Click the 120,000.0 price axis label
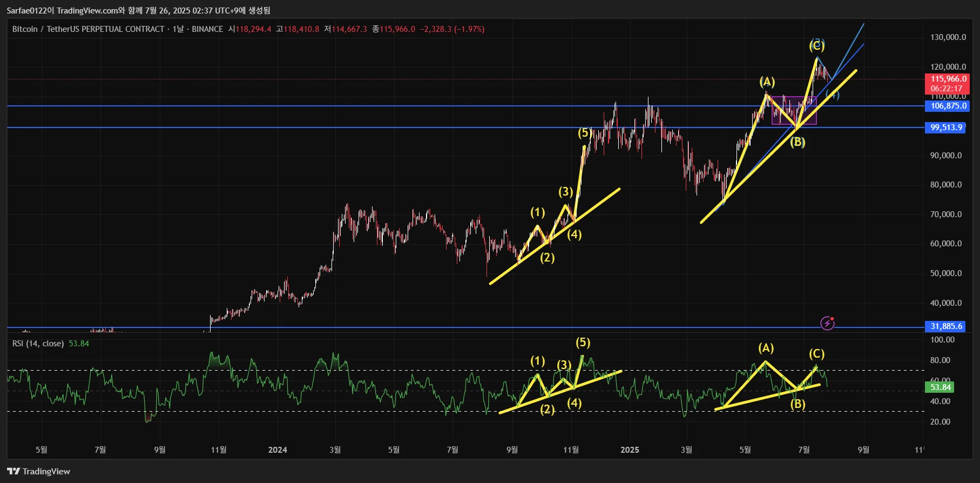 [948, 67]
